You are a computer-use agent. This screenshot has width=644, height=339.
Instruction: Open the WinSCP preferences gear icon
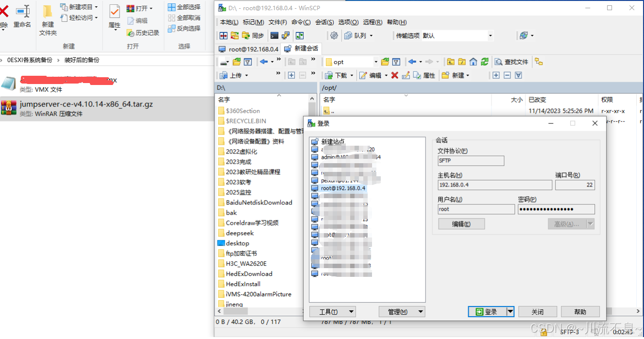334,35
